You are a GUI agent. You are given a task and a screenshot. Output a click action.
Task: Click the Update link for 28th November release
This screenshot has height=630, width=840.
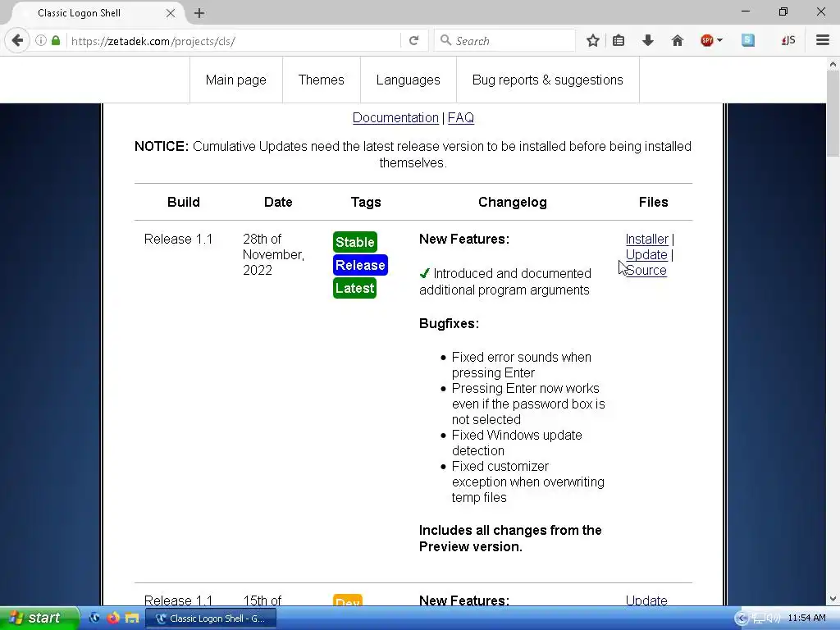646,254
